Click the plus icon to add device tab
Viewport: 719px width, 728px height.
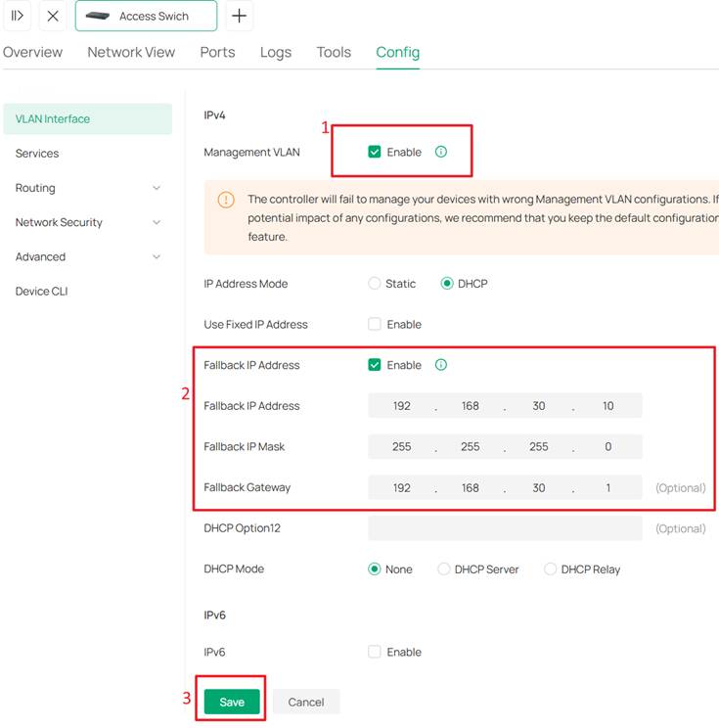(239, 16)
